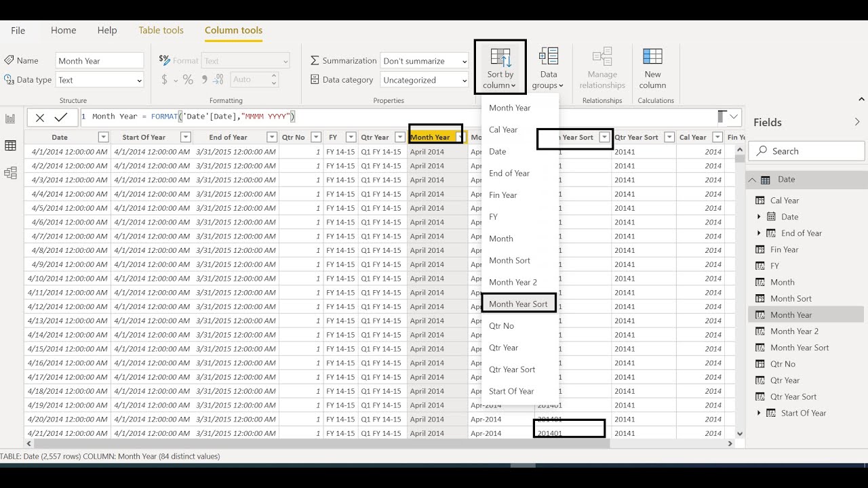Click the Month Sort column icon in Fields
This screenshot has width=868, height=488.
tap(759, 299)
